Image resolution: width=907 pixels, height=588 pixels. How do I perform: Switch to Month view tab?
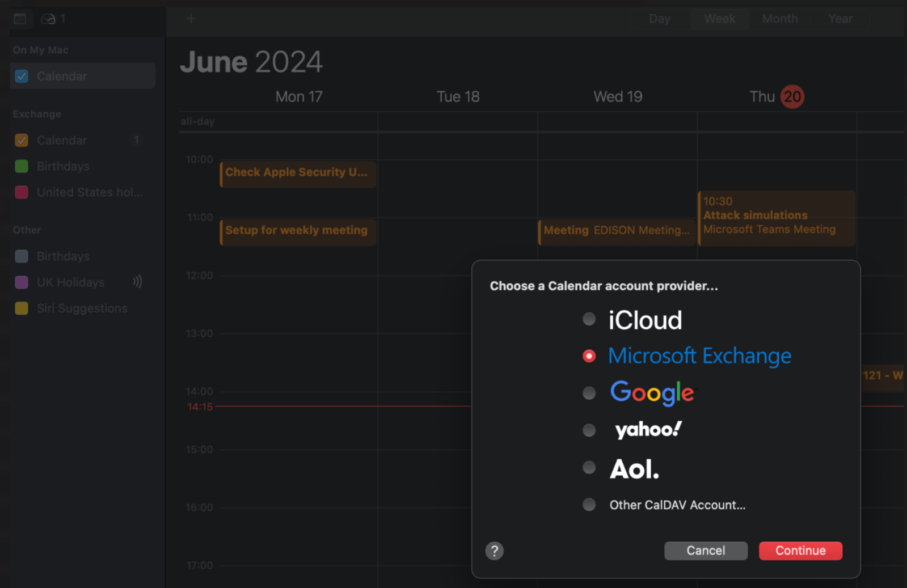pos(780,19)
